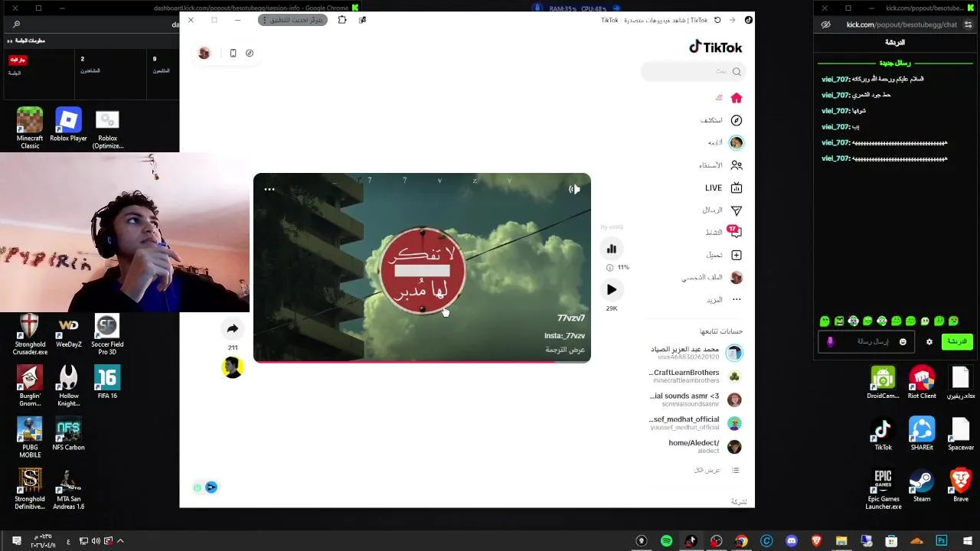Click the eye-slash icon in Kick address bar
The height and width of the screenshot is (551, 980).
coord(825,24)
